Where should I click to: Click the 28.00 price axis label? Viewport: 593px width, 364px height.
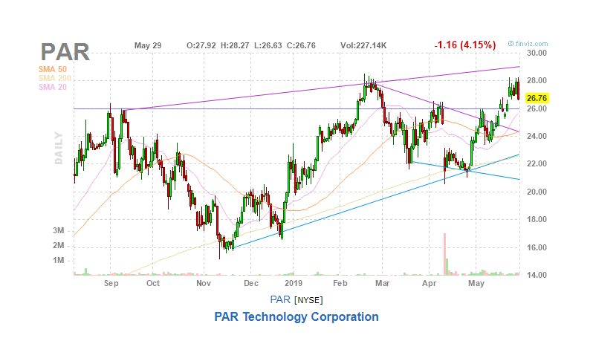[x=537, y=80]
